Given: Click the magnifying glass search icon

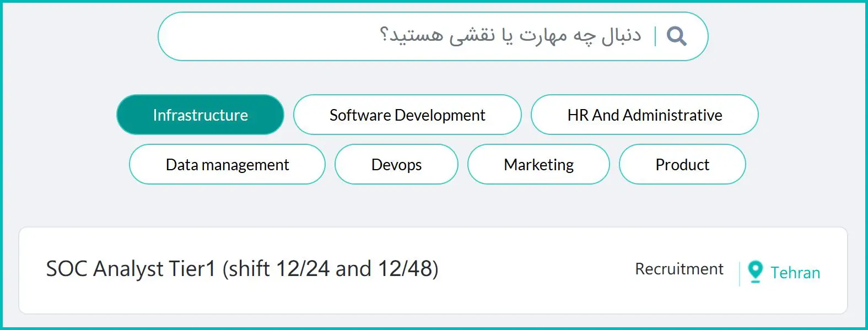Looking at the screenshot, I should coord(676,36).
